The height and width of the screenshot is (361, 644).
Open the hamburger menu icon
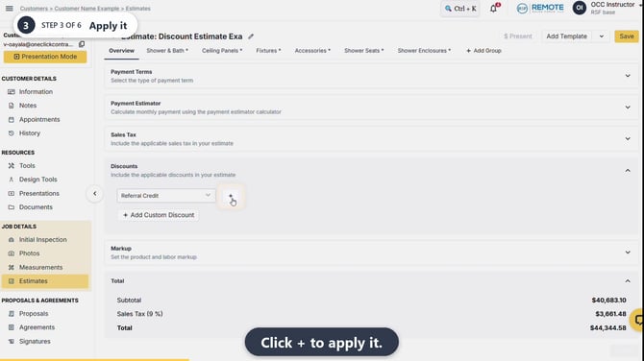tap(9, 9)
